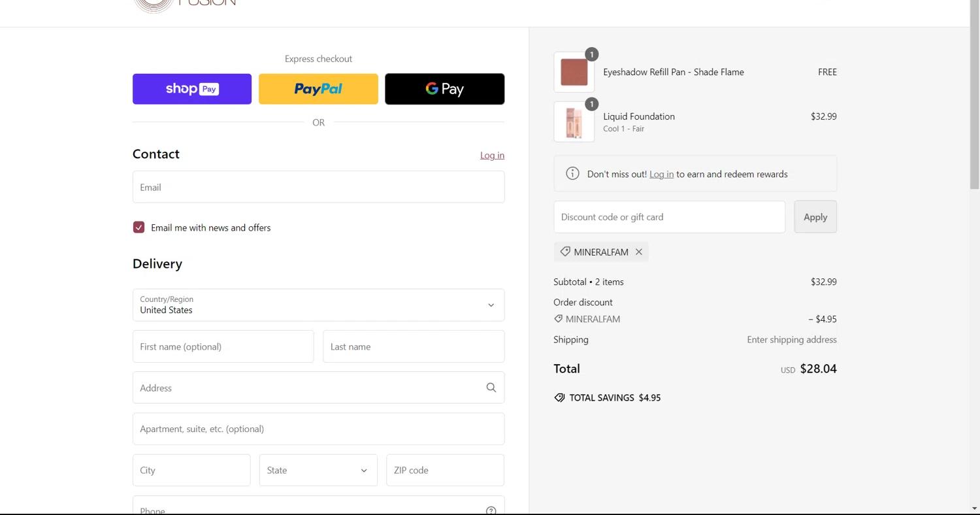Focus the Email input field

[318, 187]
